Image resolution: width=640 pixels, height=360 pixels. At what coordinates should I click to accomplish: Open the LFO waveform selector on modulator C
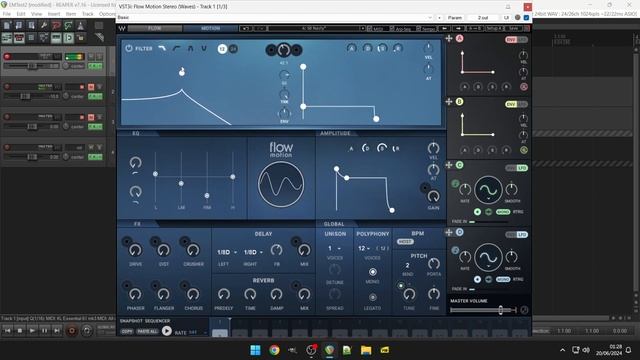coord(488,190)
